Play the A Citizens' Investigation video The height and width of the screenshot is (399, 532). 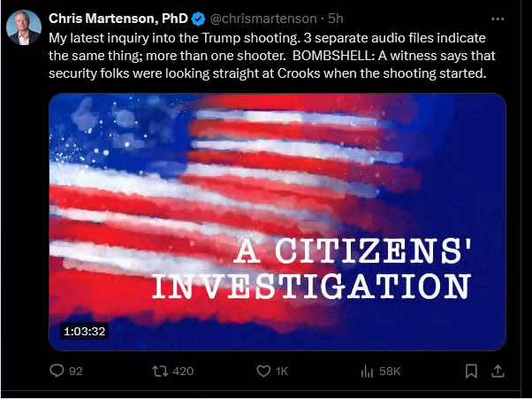click(277, 222)
